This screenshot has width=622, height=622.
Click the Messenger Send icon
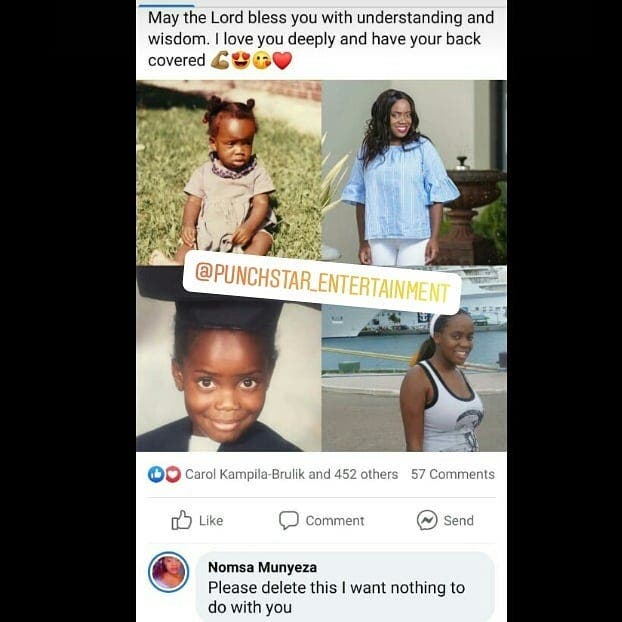pyautogui.click(x=427, y=520)
